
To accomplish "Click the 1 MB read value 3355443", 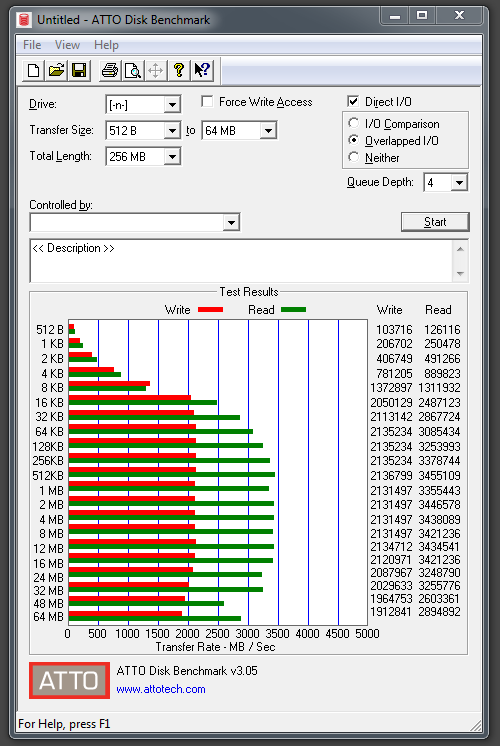I will click(440, 491).
